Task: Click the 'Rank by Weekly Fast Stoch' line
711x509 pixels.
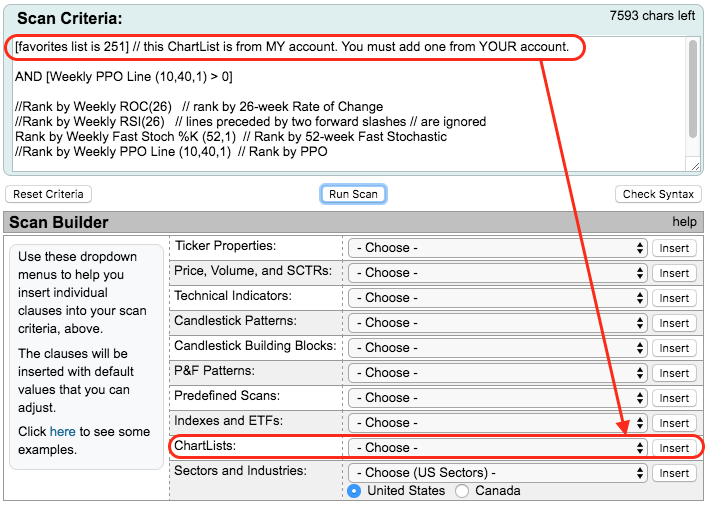Action: click(x=231, y=136)
